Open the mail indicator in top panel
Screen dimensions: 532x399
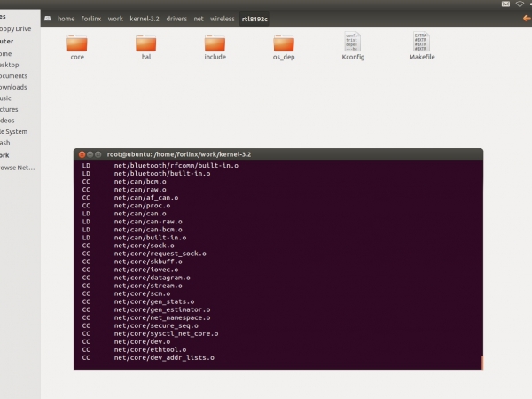(503, 4)
